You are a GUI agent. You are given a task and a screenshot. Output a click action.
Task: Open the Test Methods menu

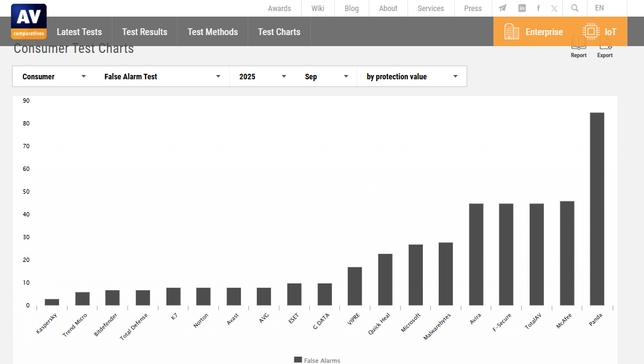213,31
